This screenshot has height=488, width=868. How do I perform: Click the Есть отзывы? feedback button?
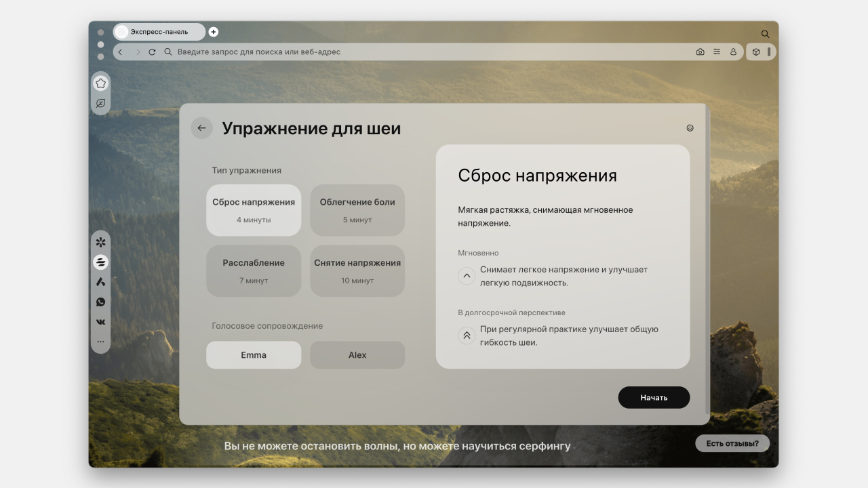(732, 443)
